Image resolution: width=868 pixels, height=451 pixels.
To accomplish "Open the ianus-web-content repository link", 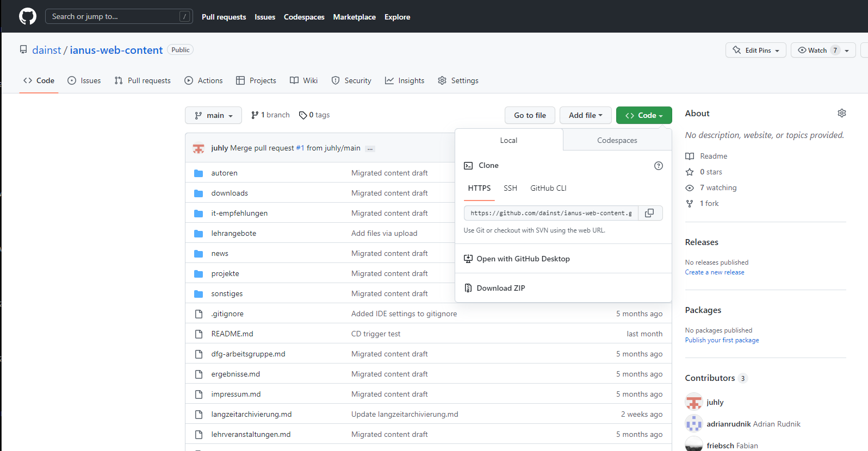I will click(116, 50).
